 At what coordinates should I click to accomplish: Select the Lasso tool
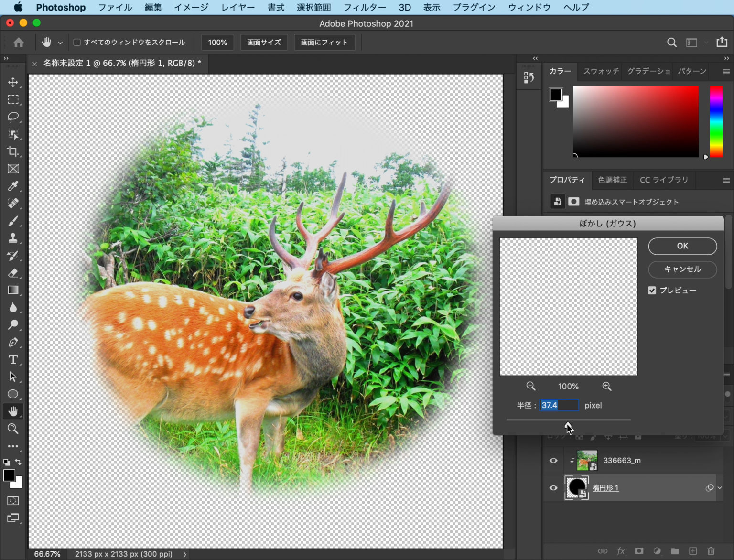click(x=13, y=117)
